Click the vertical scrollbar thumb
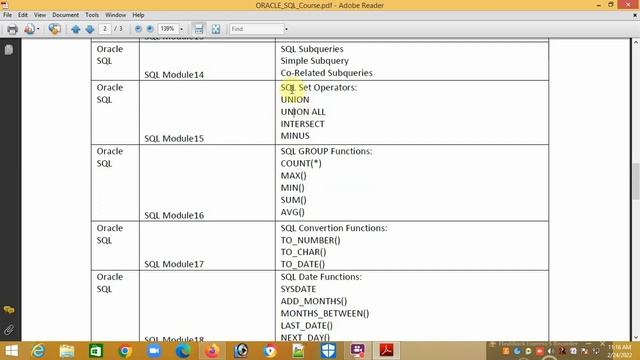This screenshot has height=360, width=640. pyautogui.click(x=636, y=181)
